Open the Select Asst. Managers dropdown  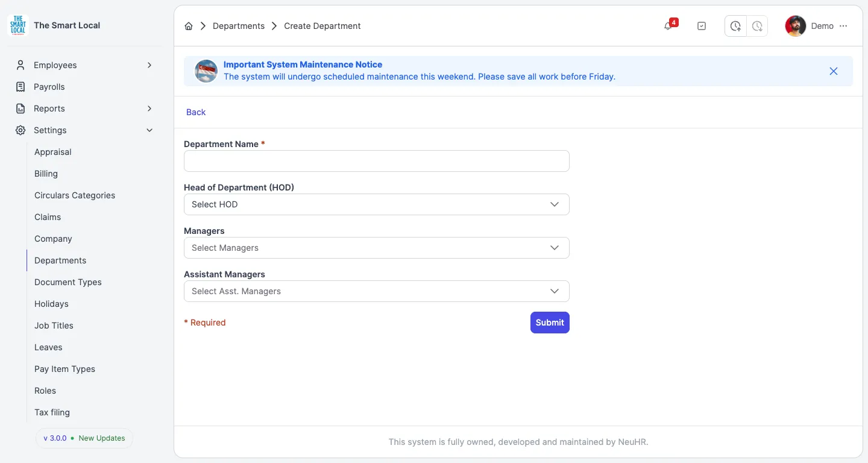click(377, 291)
